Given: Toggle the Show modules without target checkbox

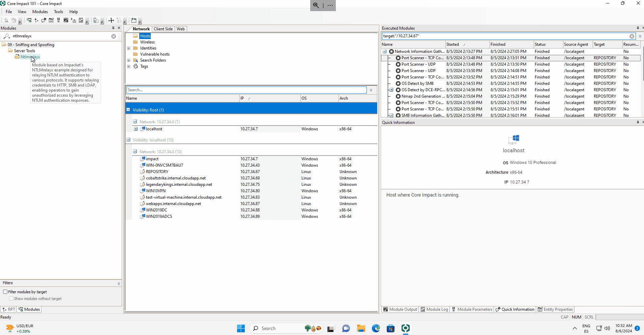Looking at the screenshot, I should coord(11,299).
